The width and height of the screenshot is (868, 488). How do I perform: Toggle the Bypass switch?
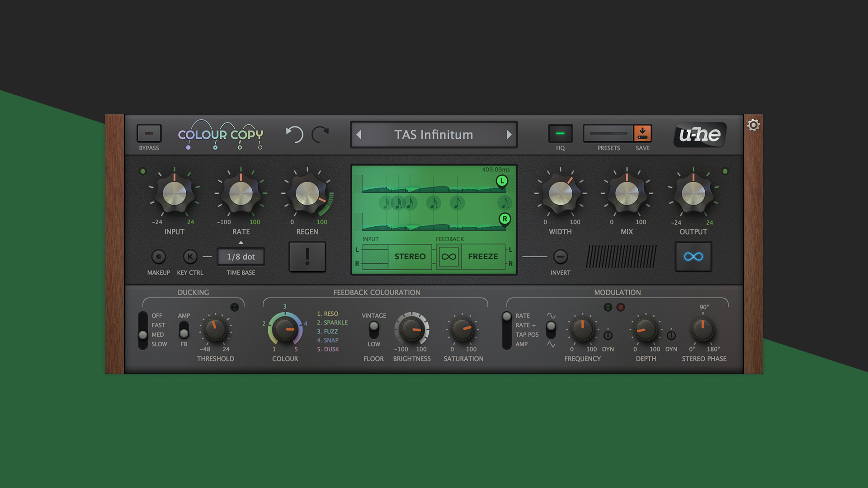click(149, 134)
